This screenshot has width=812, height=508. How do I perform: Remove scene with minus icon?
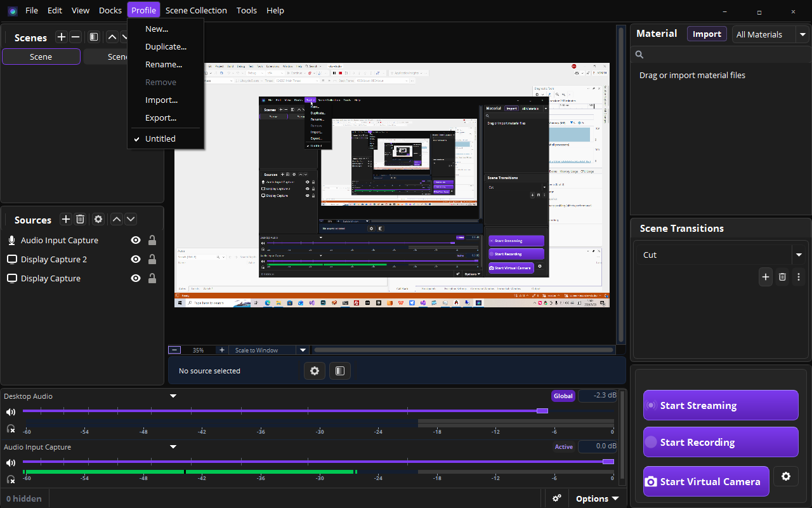[75, 37]
